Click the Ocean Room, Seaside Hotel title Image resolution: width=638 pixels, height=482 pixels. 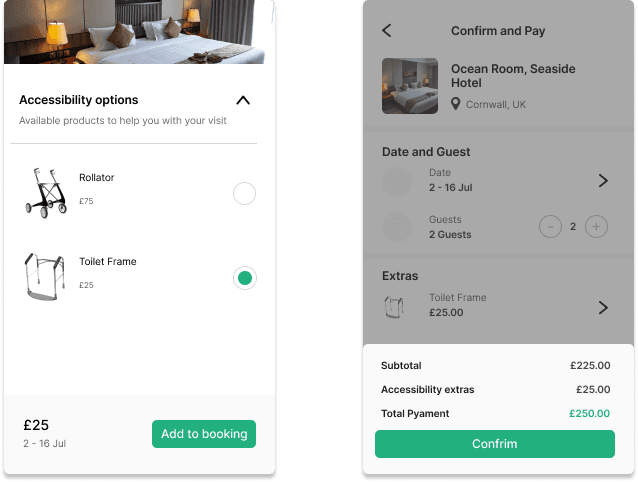513,77
